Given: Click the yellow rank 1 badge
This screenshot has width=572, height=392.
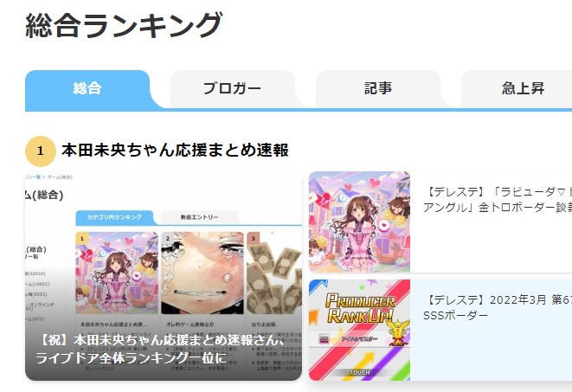Looking at the screenshot, I should [x=41, y=151].
